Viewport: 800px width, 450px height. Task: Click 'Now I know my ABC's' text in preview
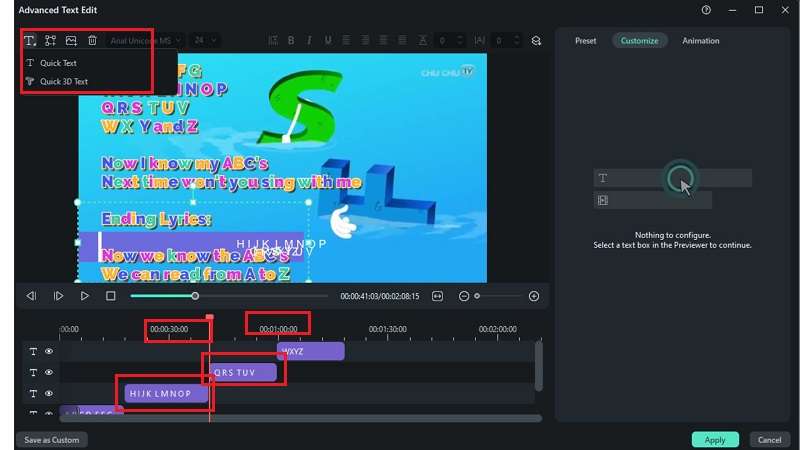(x=185, y=163)
